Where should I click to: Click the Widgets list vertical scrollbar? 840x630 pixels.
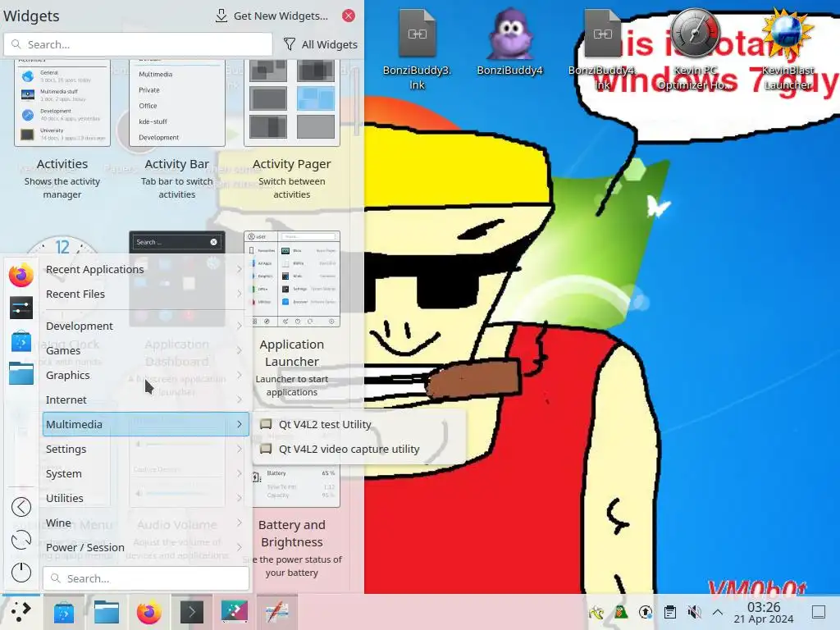[357, 102]
